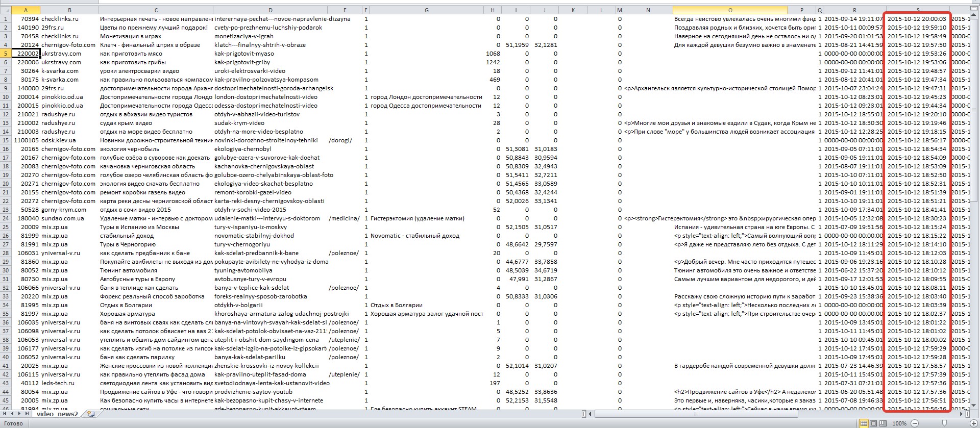
Task: Click cell '/medicina/' in row 24
Action: (345, 218)
